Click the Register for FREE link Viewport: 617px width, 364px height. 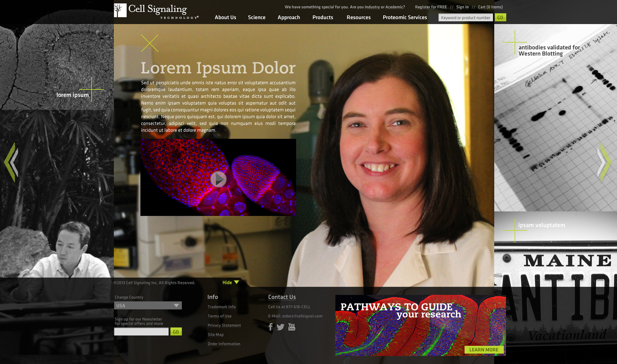point(431,7)
